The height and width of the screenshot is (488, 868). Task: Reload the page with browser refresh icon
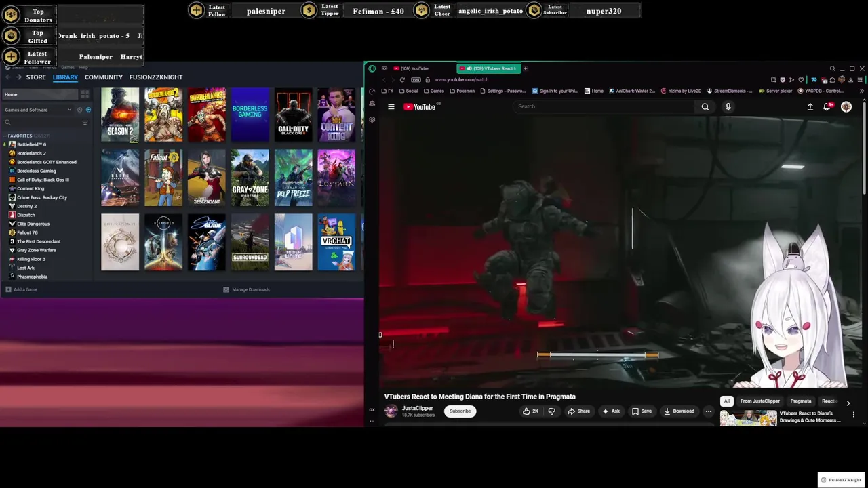tap(402, 79)
